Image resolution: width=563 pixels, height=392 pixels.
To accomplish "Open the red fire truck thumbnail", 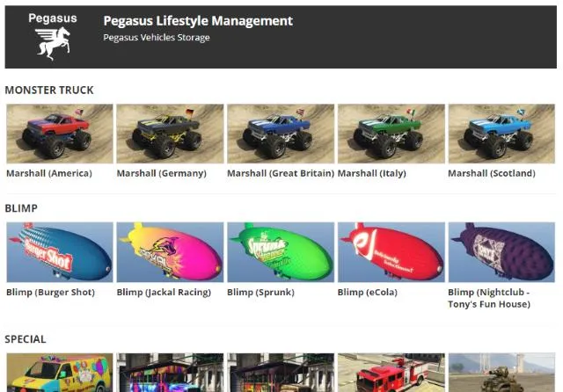I will (391, 373).
